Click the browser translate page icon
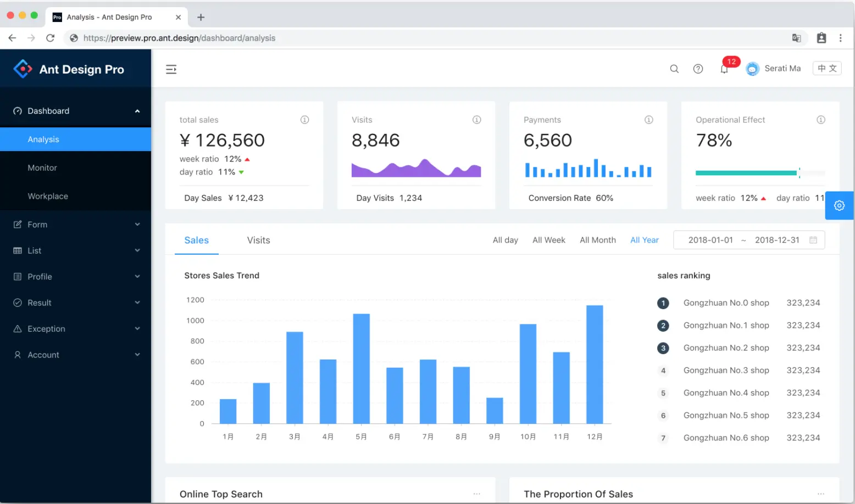The width and height of the screenshot is (855, 504). click(x=796, y=38)
